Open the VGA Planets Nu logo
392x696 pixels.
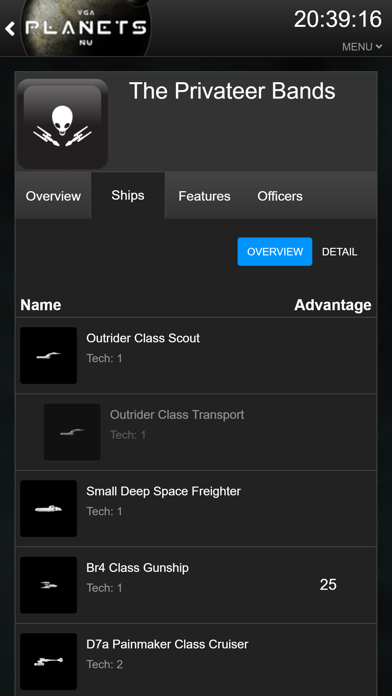pyautogui.click(x=86, y=28)
